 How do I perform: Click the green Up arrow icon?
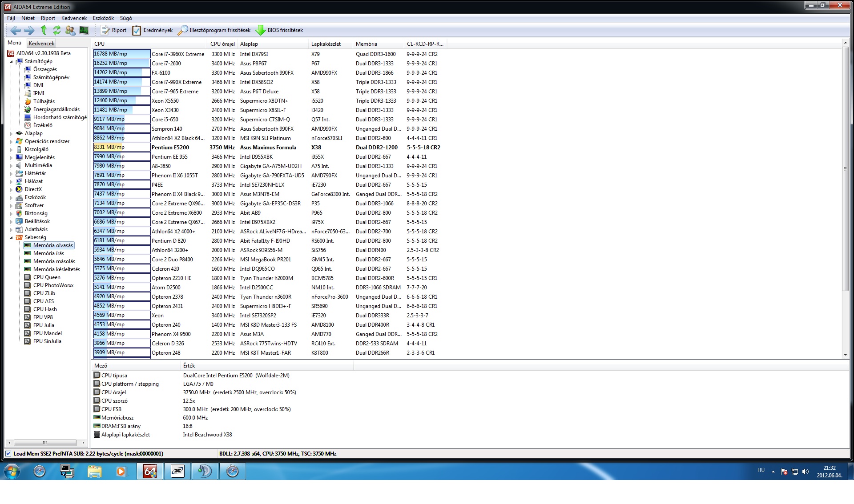tap(44, 30)
